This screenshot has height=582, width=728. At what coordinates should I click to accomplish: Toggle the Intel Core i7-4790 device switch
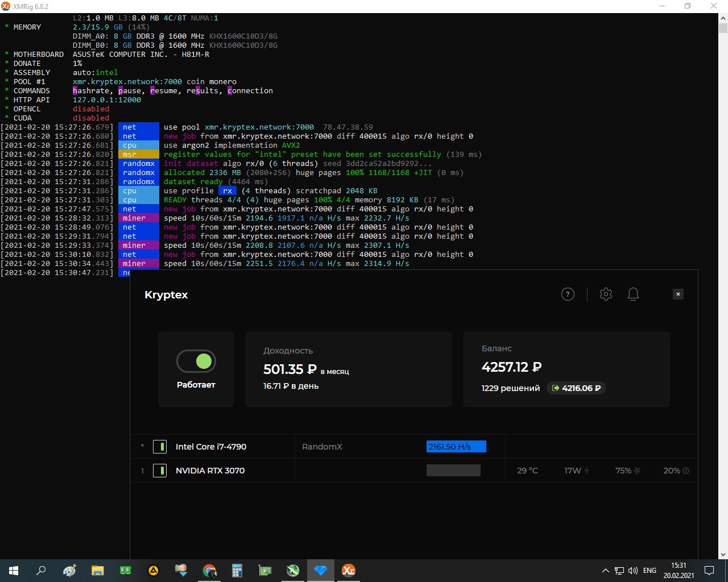point(160,447)
